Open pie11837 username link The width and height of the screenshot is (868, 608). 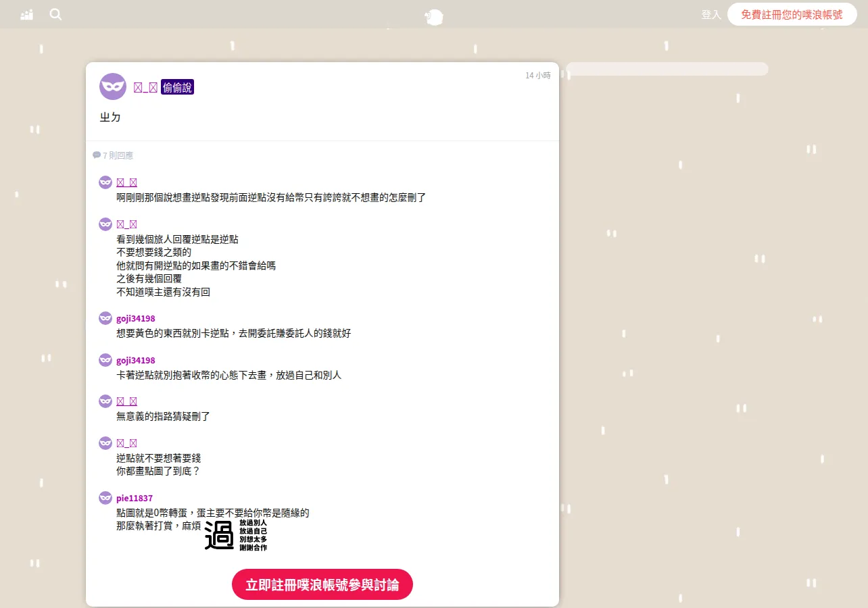point(135,498)
